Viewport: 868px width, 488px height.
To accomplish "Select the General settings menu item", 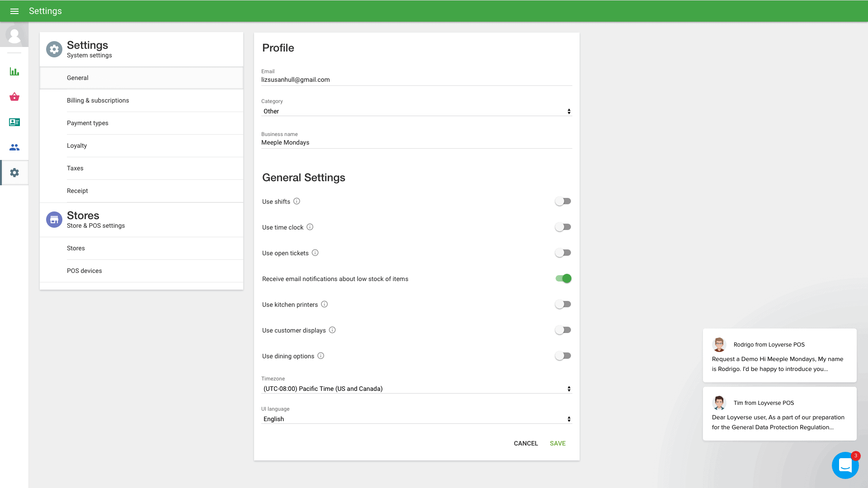I will coord(142,78).
